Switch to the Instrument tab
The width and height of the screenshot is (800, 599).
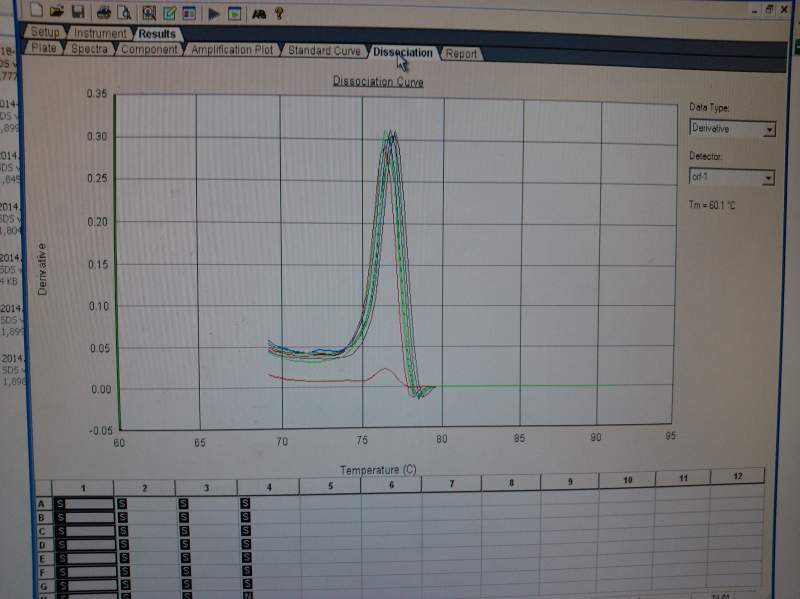(100, 33)
